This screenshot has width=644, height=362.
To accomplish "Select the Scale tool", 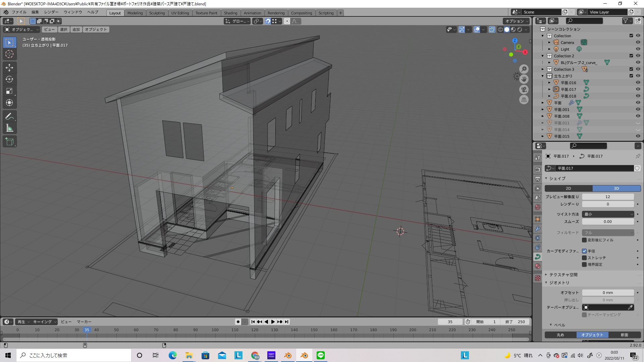I will (9, 91).
